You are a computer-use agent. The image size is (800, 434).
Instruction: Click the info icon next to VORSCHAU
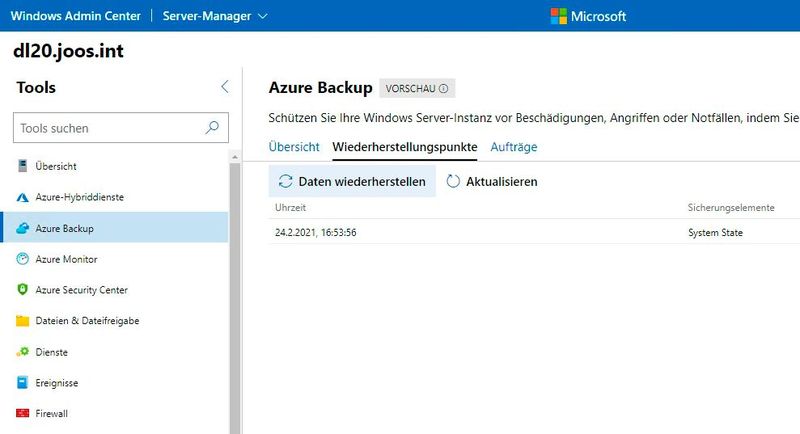[x=443, y=88]
